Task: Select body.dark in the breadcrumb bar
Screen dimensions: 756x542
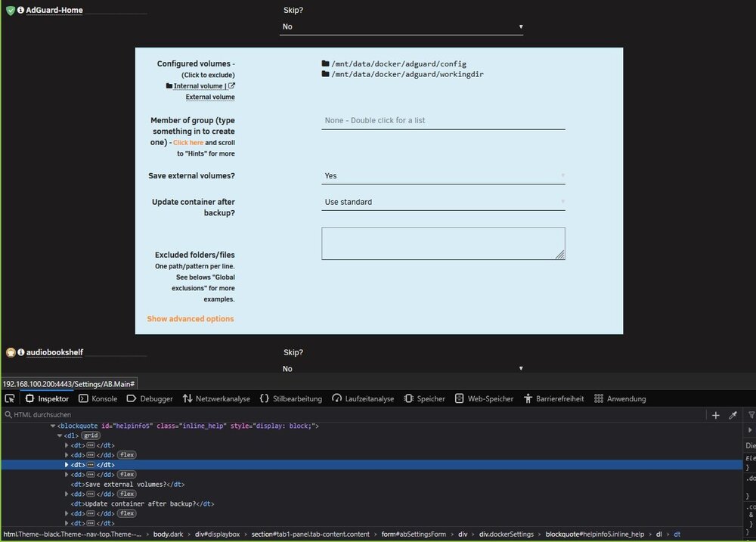Action: pos(169,534)
